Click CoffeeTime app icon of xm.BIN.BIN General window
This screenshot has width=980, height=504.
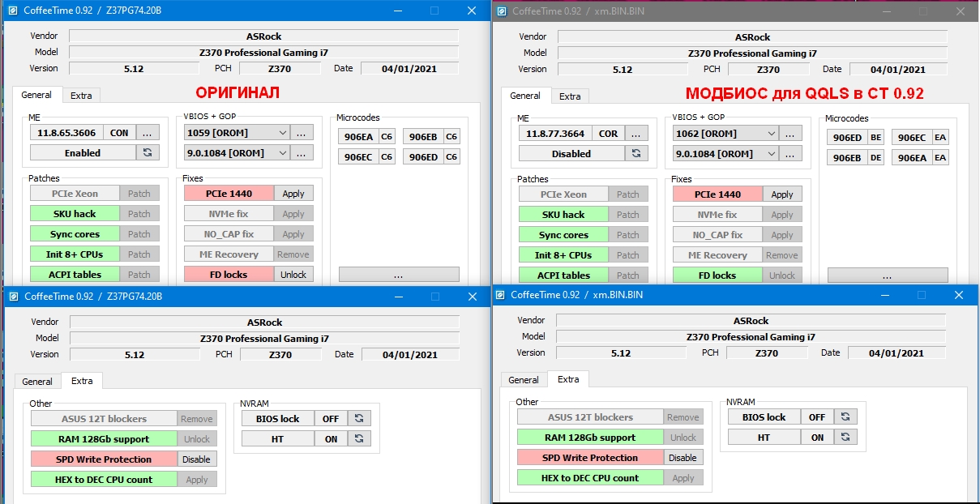pos(502,11)
